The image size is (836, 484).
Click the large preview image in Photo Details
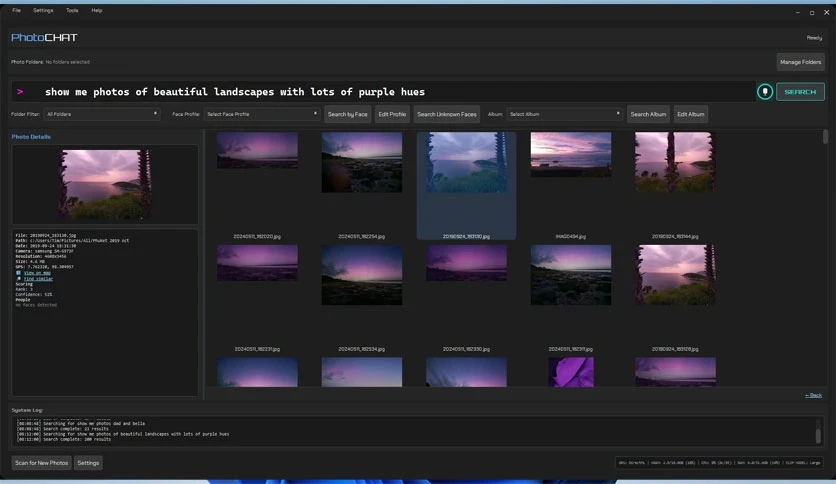[x=105, y=184]
